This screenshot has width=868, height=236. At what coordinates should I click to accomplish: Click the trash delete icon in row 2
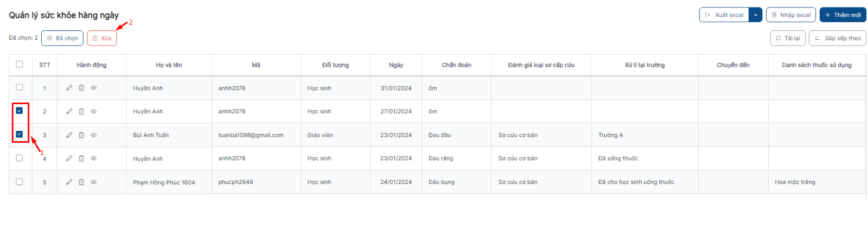pyautogui.click(x=81, y=111)
